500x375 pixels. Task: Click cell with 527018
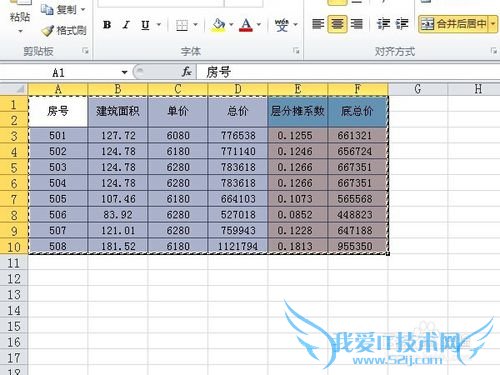click(x=238, y=215)
